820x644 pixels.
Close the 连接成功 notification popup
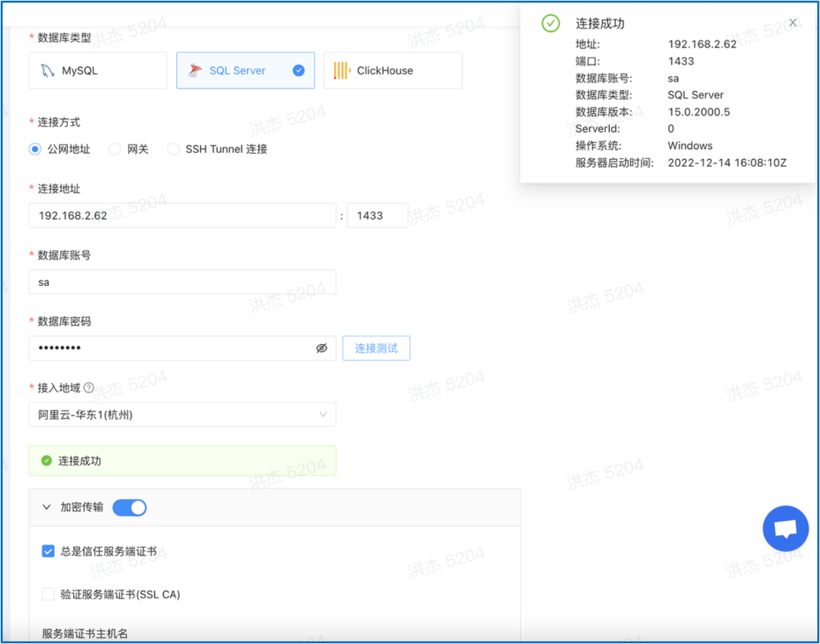coord(793,23)
